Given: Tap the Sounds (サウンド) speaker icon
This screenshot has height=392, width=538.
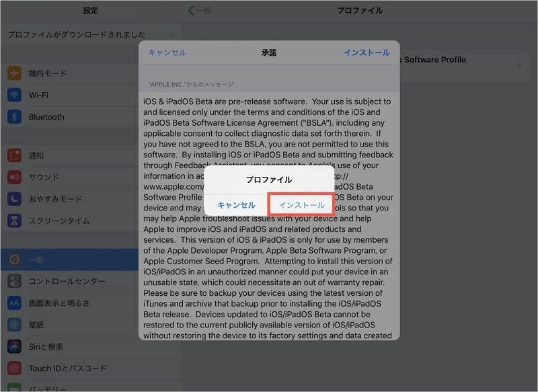Looking at the screenshot, I should [14, 177].
